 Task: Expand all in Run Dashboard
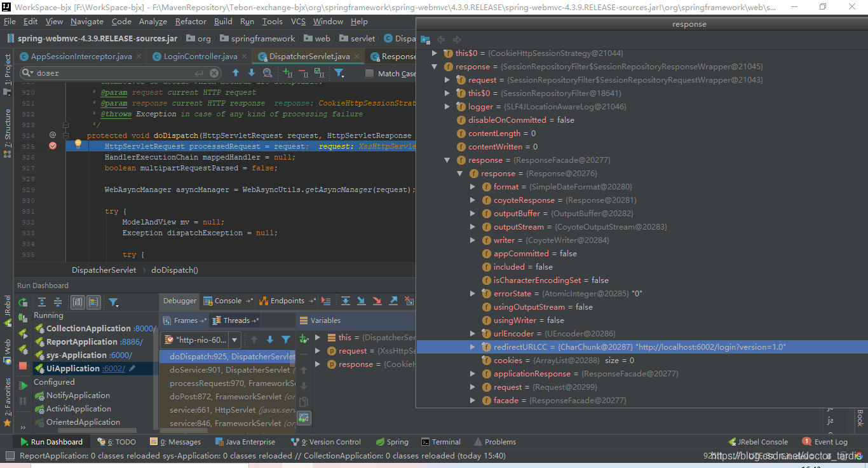(42, 302)
